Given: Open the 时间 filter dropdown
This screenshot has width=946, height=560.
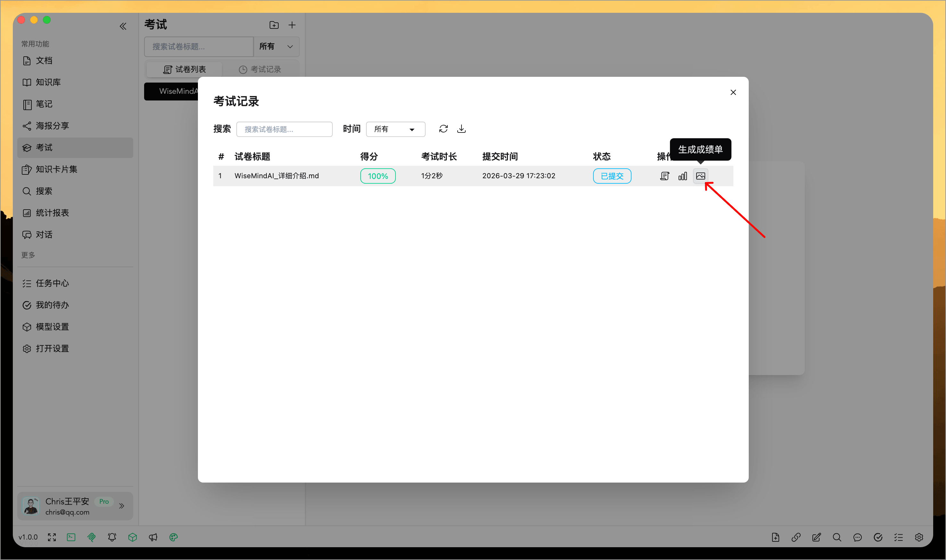Looking at the screenshot, I should (x=395, y=129).
